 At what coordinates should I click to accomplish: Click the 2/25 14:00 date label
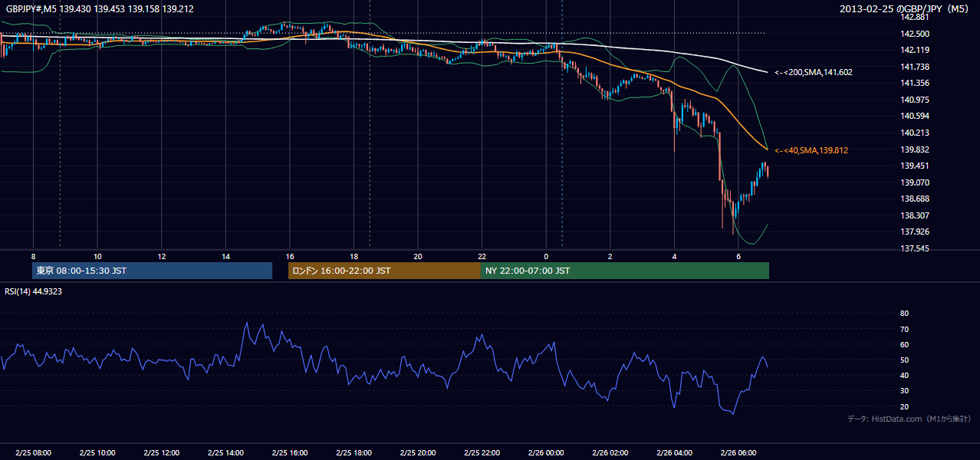pyautogui.click(x=225, y=452)
